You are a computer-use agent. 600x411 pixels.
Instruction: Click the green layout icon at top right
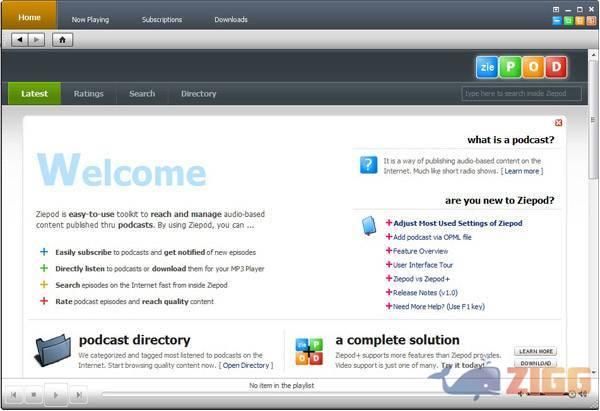click(x=567, y=20)
